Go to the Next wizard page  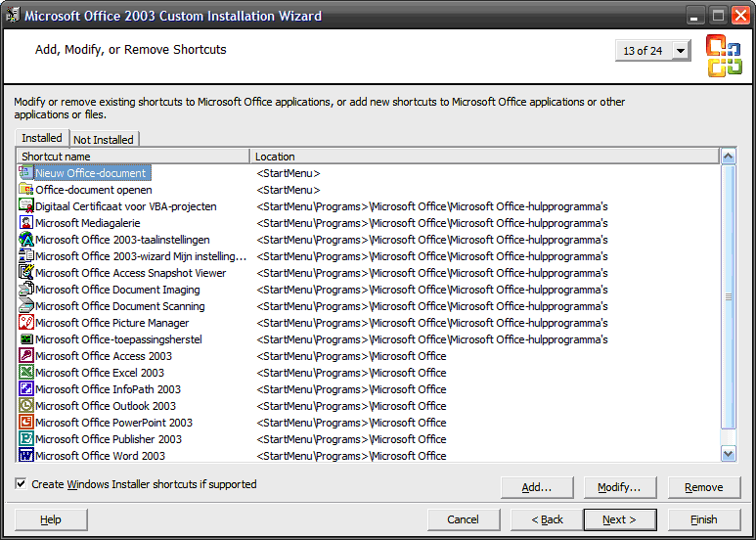619,519
